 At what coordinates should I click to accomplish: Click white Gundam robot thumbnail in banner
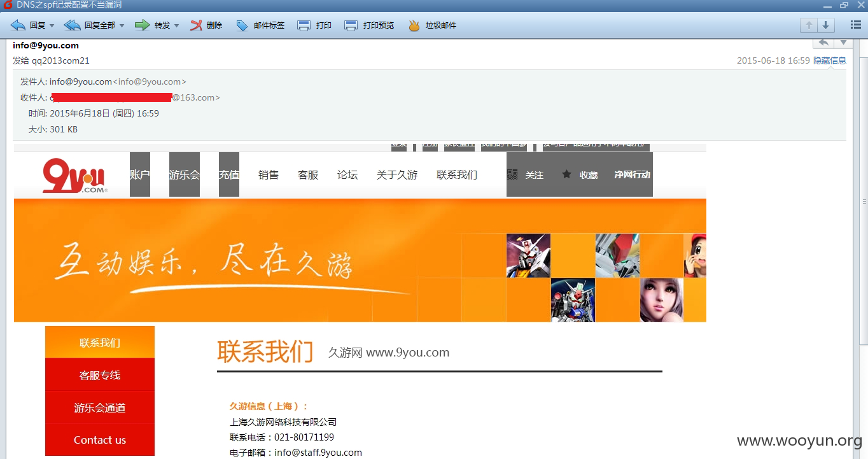point(528,255)
